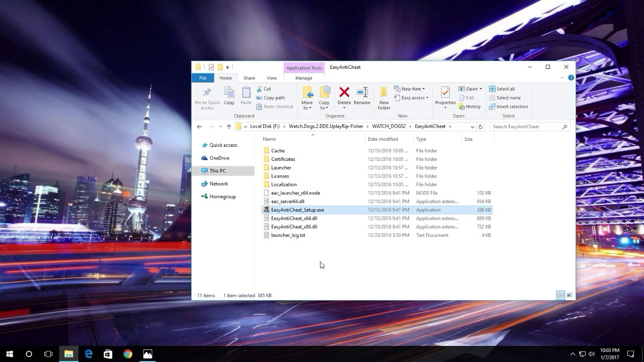The image size is (644, 362).
Task: Click the Rename icon
Action: [362, 93]
